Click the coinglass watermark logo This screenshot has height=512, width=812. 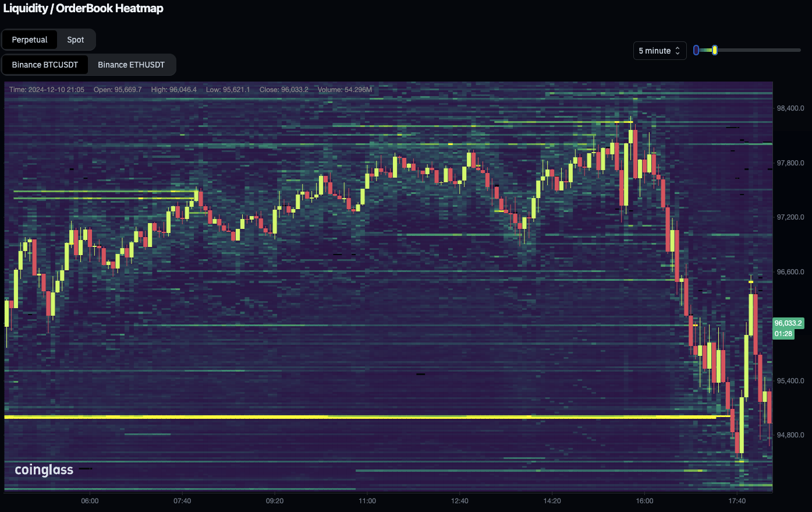point(44,469)
